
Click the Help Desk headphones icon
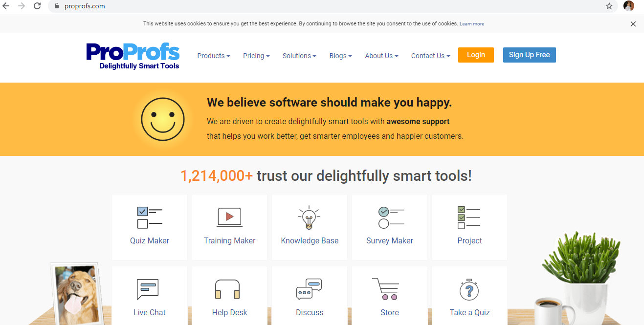coord(227,289)
